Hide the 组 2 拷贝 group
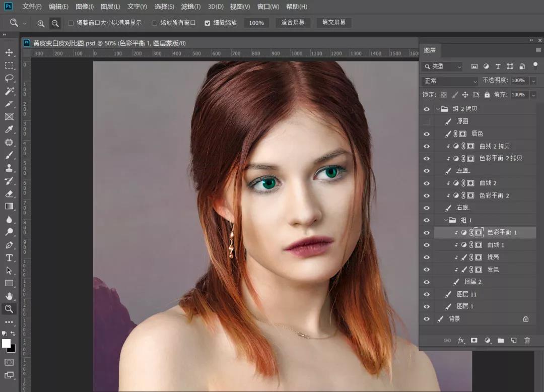The height and width of the screenshot is (392, 544). click(427, 109)
